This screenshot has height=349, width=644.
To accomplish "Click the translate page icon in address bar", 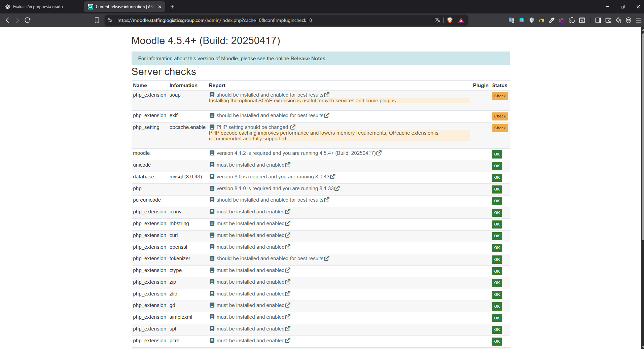I will click(x=437, y=20).
